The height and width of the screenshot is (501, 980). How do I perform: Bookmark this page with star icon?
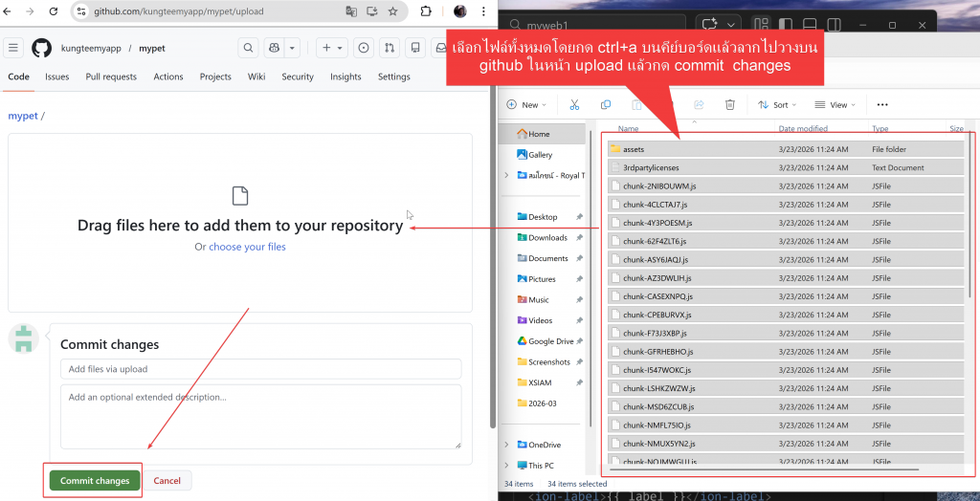(392, 11)
